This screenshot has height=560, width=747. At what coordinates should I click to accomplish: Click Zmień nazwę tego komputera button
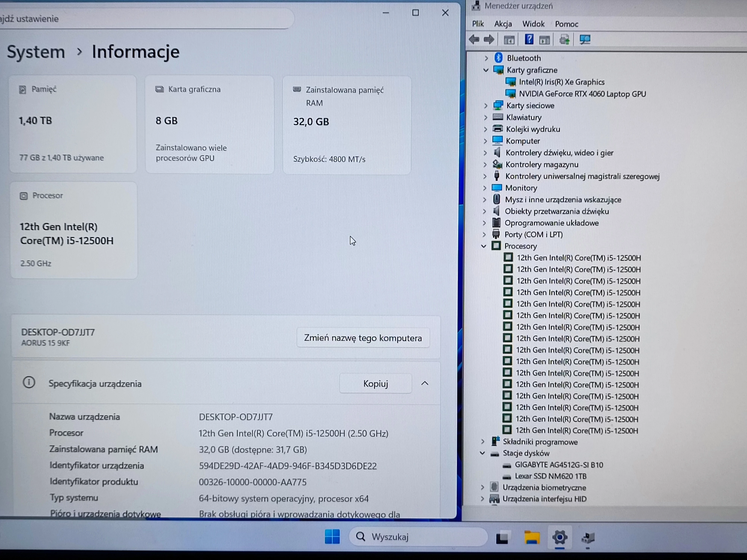(363, 338)
